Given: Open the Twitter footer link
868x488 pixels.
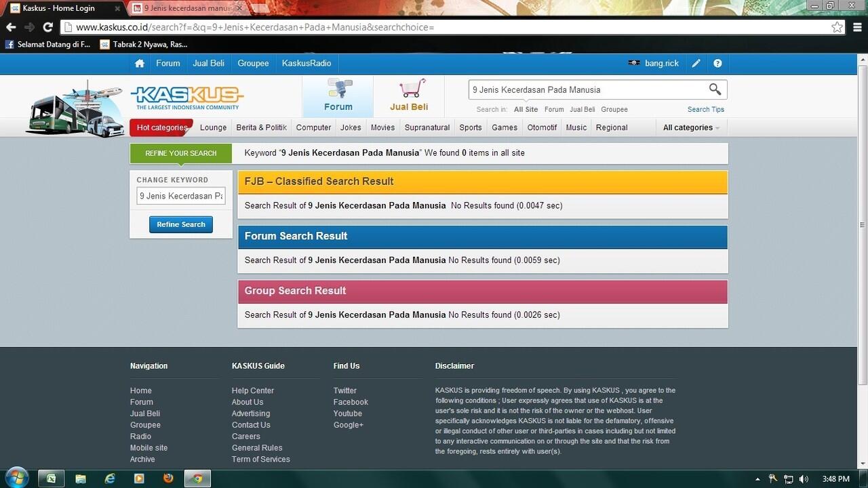Looking at the screenshot, I should [345, 390].
